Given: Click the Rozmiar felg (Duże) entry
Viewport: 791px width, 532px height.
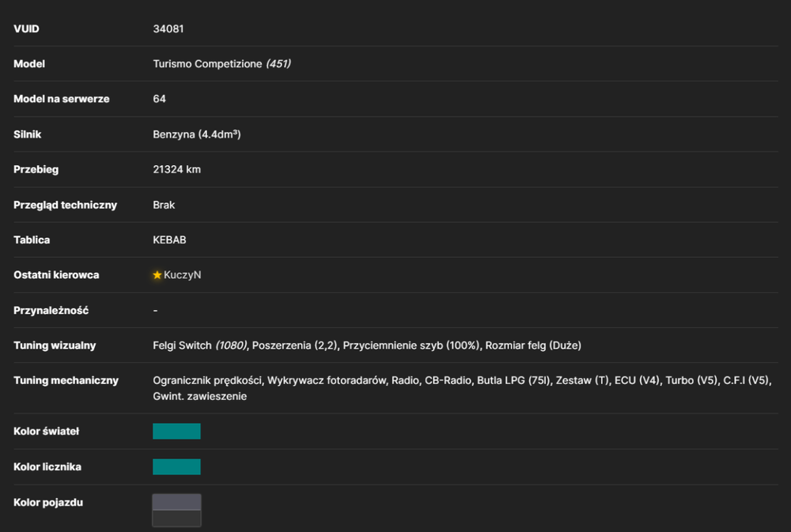Looking at the screenshot, I should (533, 345).
